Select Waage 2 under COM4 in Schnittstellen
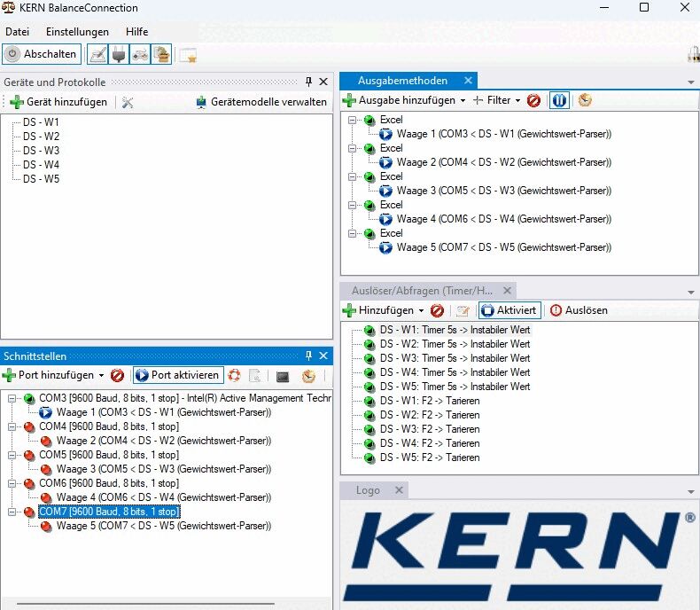 click(x=163, y=441)
